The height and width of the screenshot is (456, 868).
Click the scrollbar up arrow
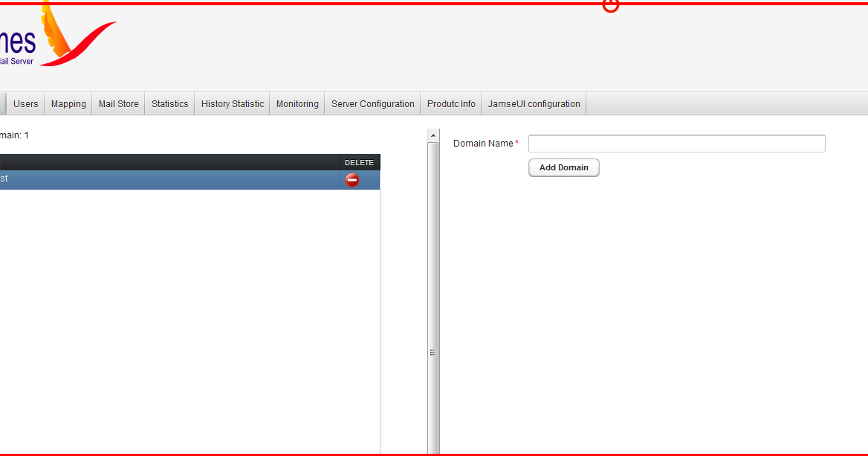pos(433,134)
